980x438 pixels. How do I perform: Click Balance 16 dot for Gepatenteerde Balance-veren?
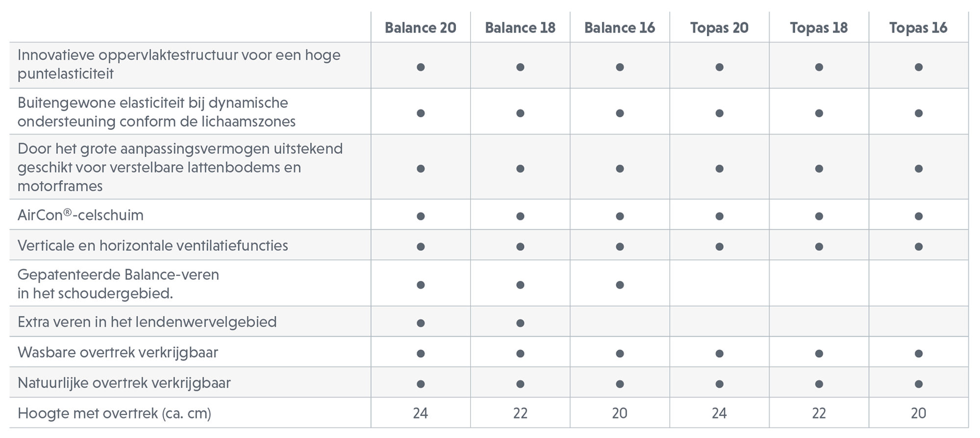pos(620,285)
